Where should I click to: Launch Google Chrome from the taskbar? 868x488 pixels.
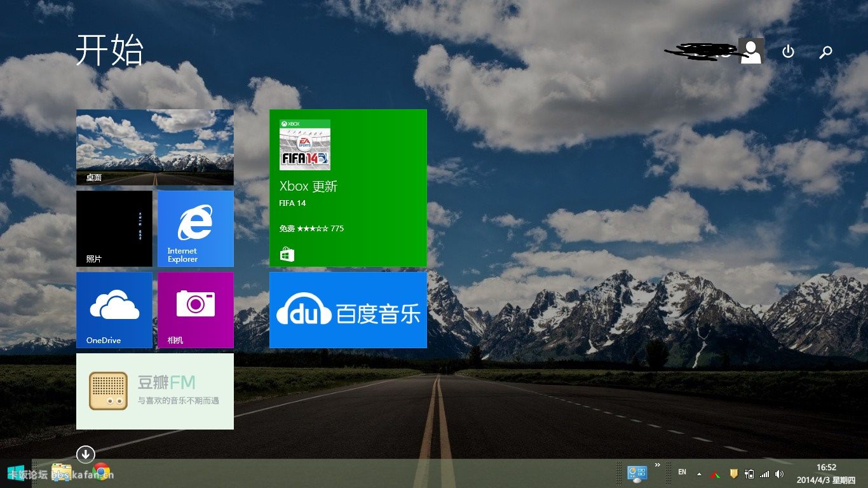tap(101, 472)
